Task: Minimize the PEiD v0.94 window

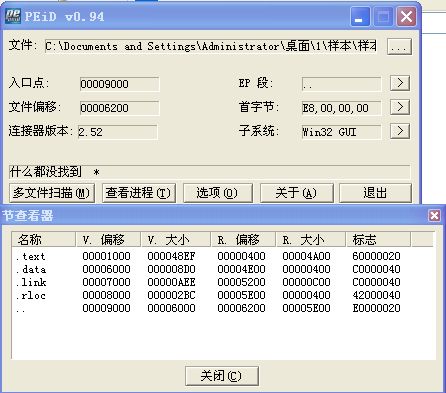Action: coord(360,17)
